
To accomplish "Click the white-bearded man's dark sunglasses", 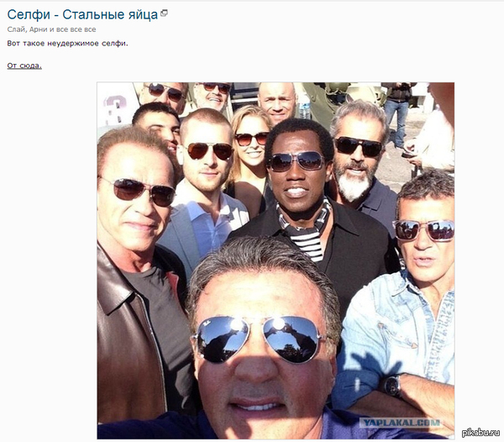I will pos(359,146).
